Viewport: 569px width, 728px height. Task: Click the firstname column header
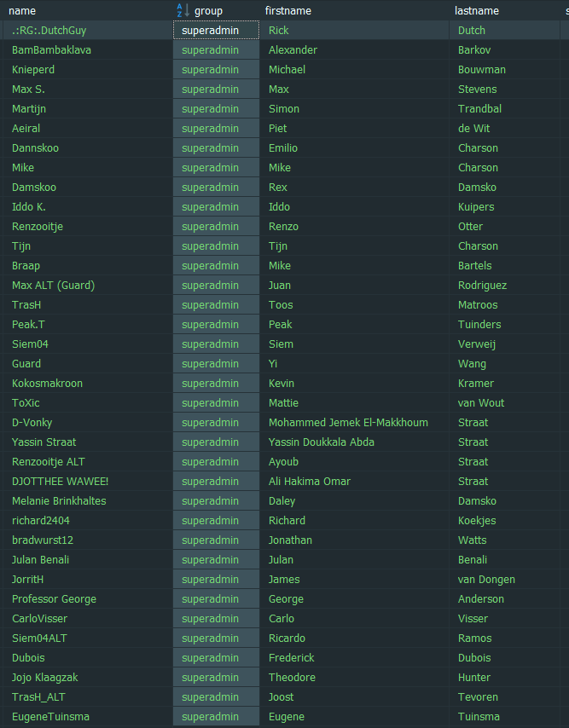point(288,11)
